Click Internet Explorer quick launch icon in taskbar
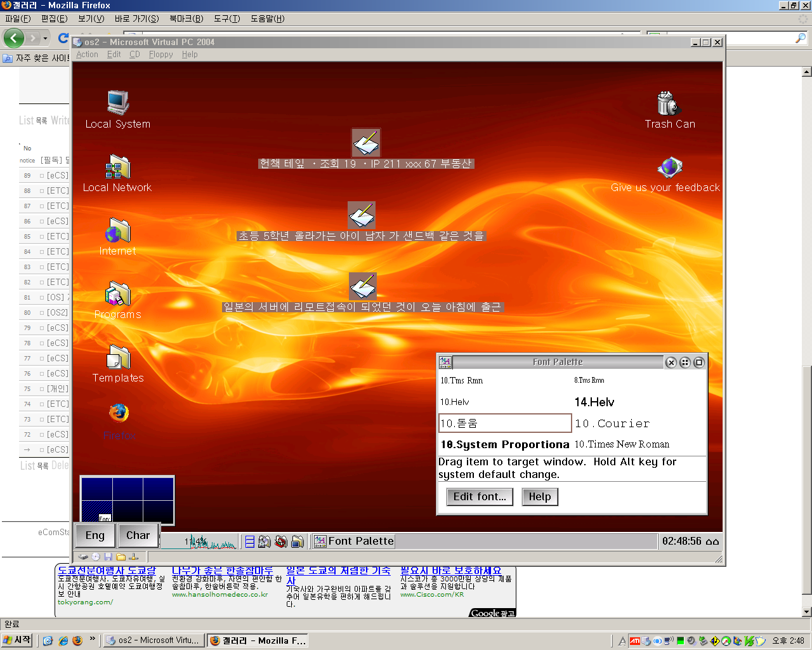 (63, 641)
